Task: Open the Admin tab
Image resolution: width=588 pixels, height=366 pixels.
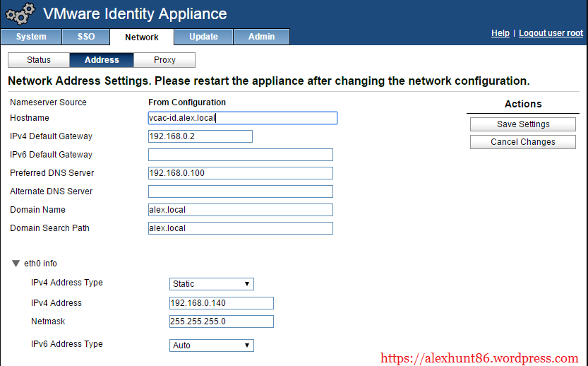Action: pos(261,37)
